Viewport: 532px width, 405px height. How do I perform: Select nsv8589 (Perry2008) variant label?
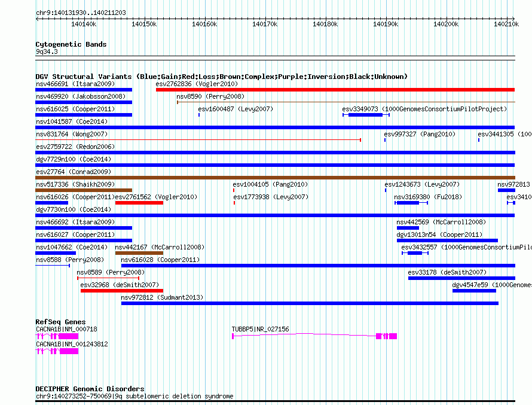coord(111,272)
